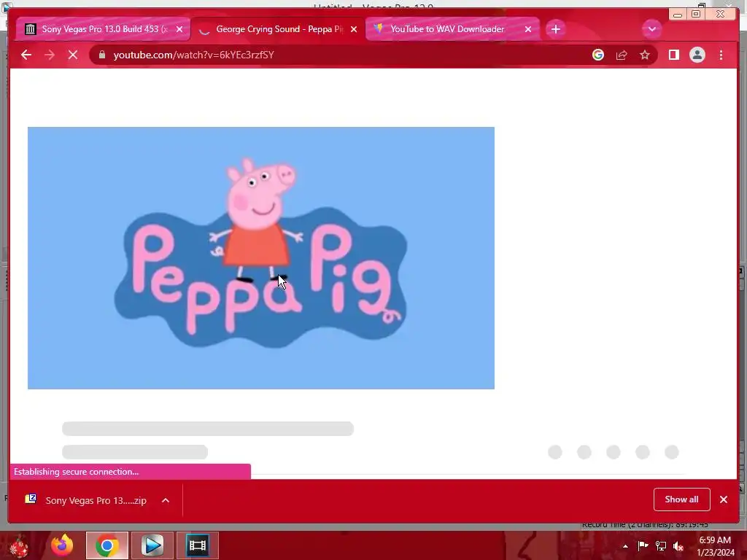The image size is (747, 560).
Task: Click Show all downloads
Action: click(682, 499)
